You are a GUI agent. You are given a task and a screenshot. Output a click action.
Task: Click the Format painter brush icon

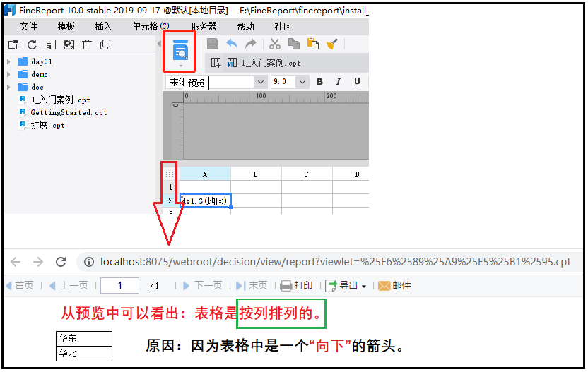pyautogui.click(x=332, y=44)
